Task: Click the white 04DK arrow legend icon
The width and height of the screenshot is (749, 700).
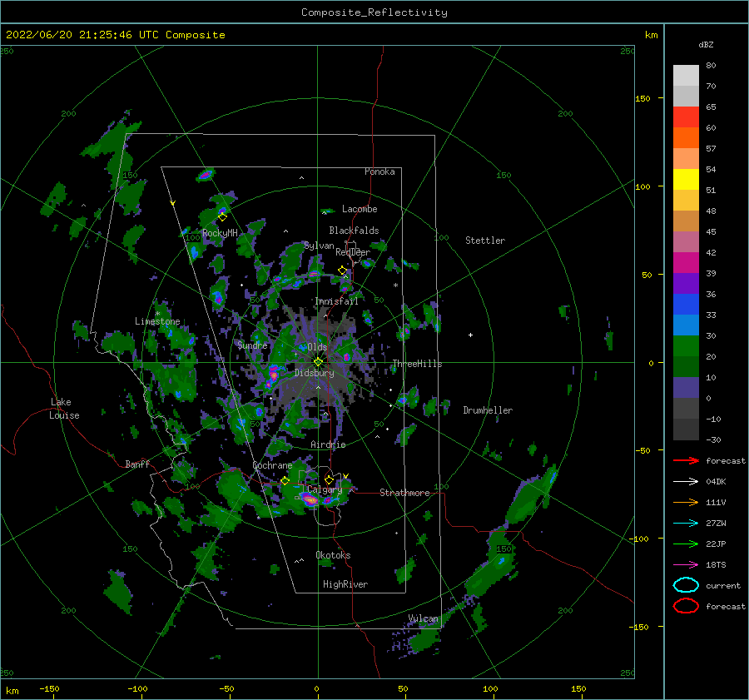Action: 686,481
